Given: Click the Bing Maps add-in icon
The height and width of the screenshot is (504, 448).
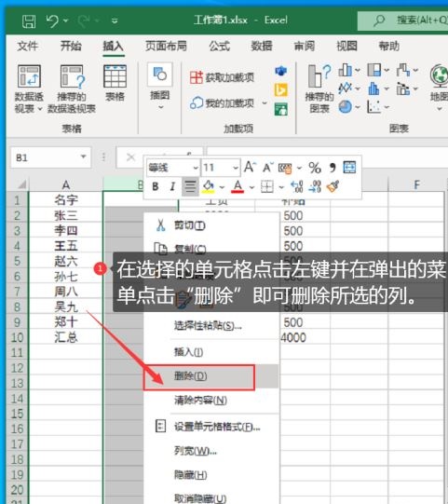Looking at the screenshot, I should coord(281,90).
